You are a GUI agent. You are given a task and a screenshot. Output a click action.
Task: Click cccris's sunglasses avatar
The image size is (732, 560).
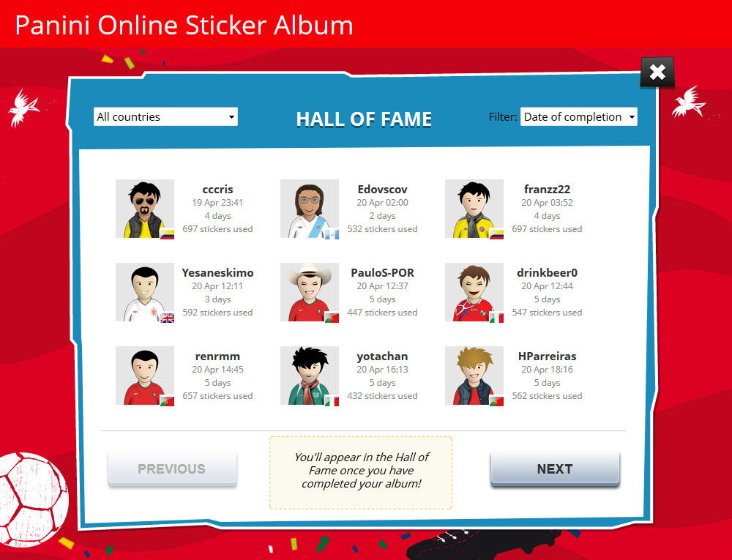coord(145,209)
